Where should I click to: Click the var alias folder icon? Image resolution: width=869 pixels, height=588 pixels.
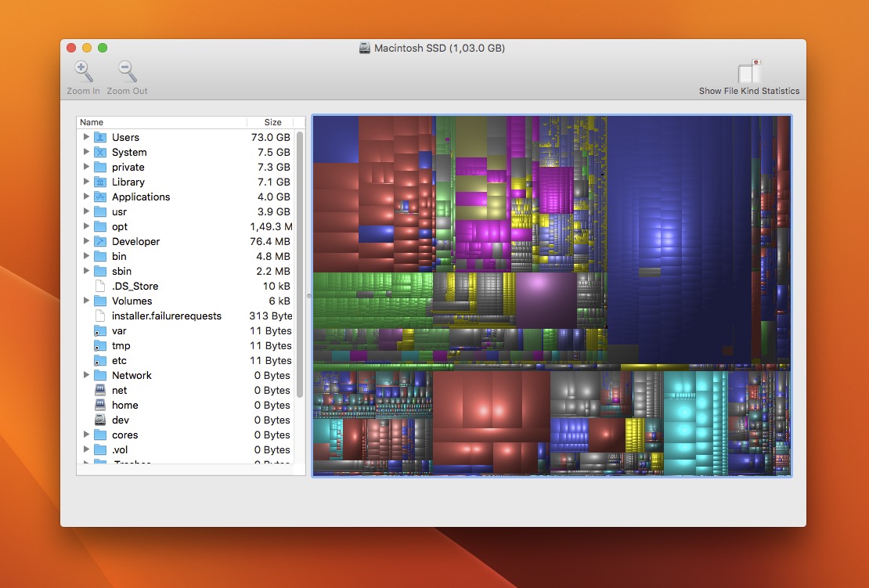(x=99, y=331)
